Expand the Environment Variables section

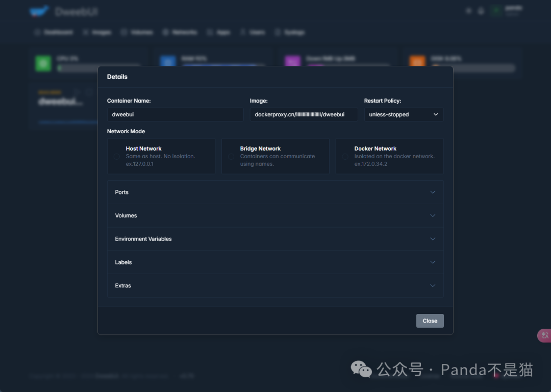click(275, 239)
